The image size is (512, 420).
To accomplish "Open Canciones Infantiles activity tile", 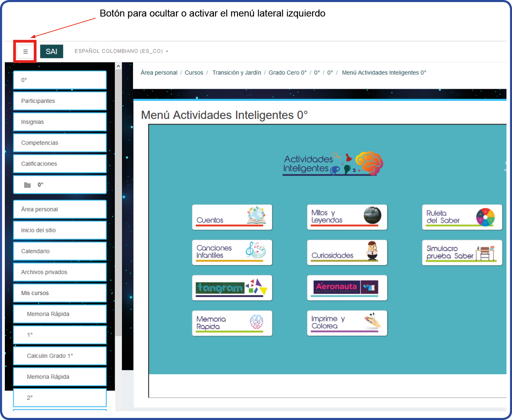I will pyautogui.click(x=232, y=252).
